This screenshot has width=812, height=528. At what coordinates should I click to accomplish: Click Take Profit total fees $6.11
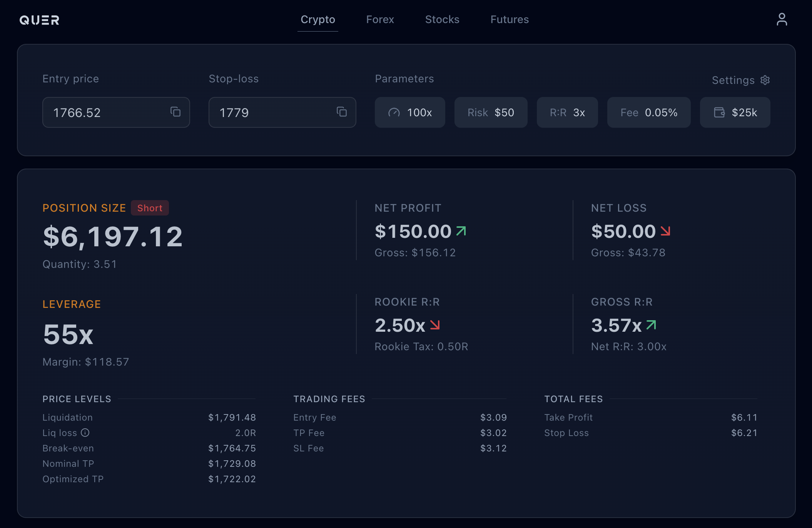click(x=745, y=417)
